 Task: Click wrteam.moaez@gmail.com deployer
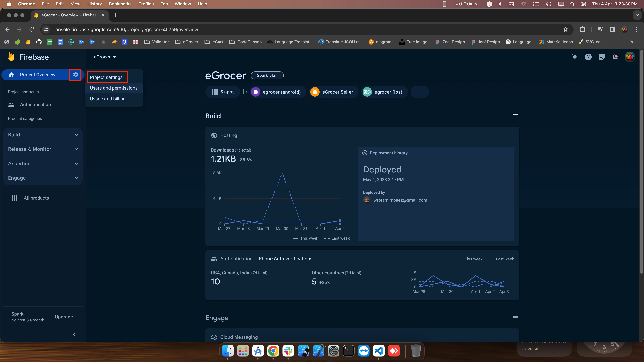tap(400, 200)
